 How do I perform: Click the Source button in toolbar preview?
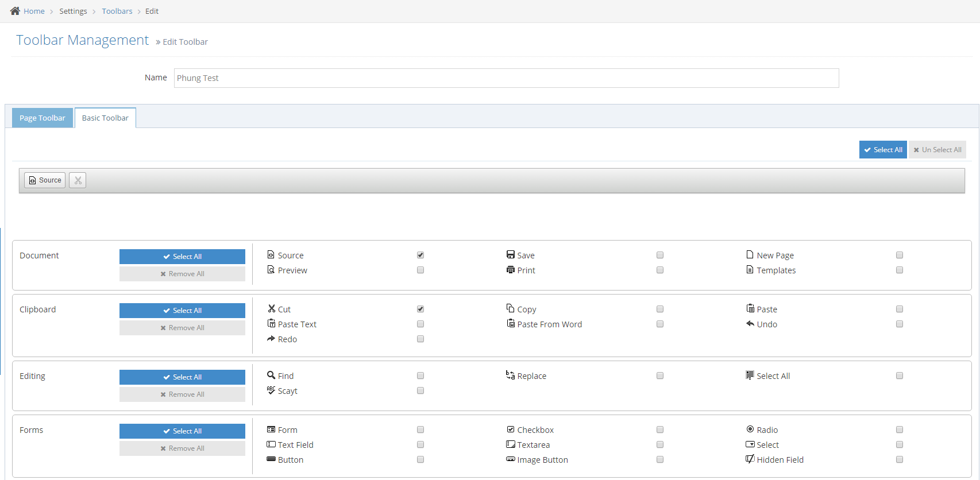tap(45, 180)
